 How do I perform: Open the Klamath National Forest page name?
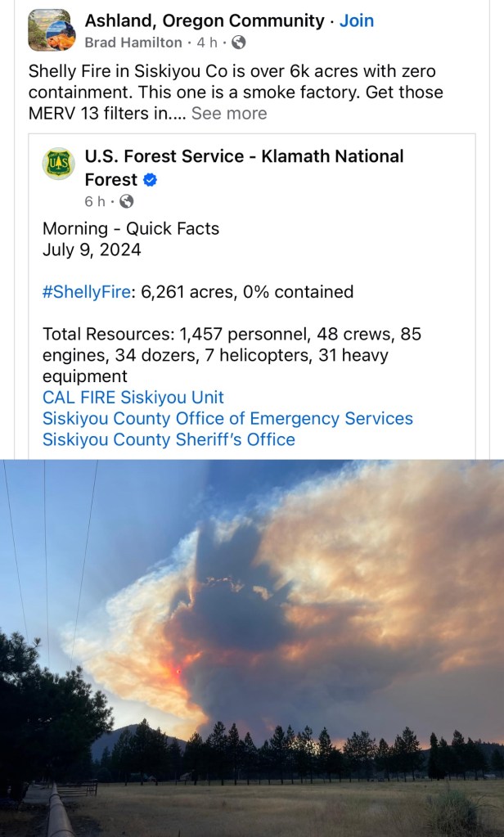(x=244, y=167)
